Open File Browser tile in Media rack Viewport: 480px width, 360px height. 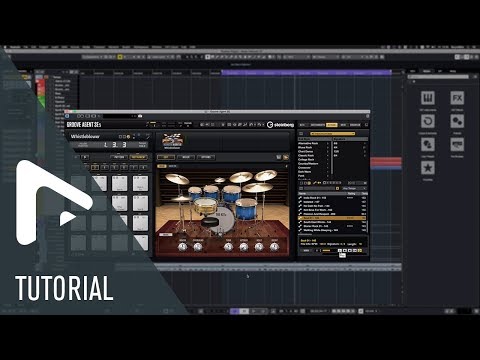457,145
